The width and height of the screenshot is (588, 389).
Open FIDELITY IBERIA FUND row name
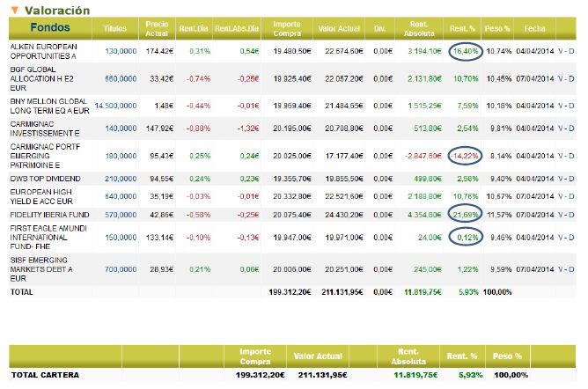click(49, 215)
